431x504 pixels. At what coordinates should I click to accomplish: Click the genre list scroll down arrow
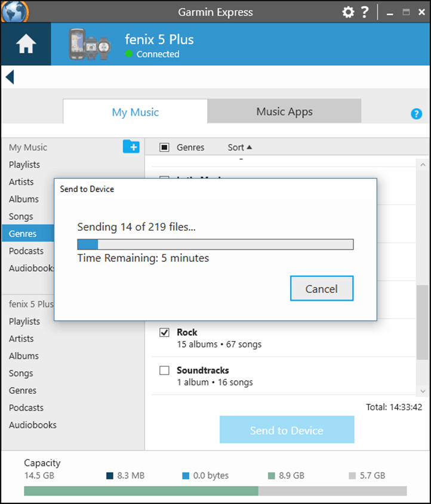click(x=423, y=391)
